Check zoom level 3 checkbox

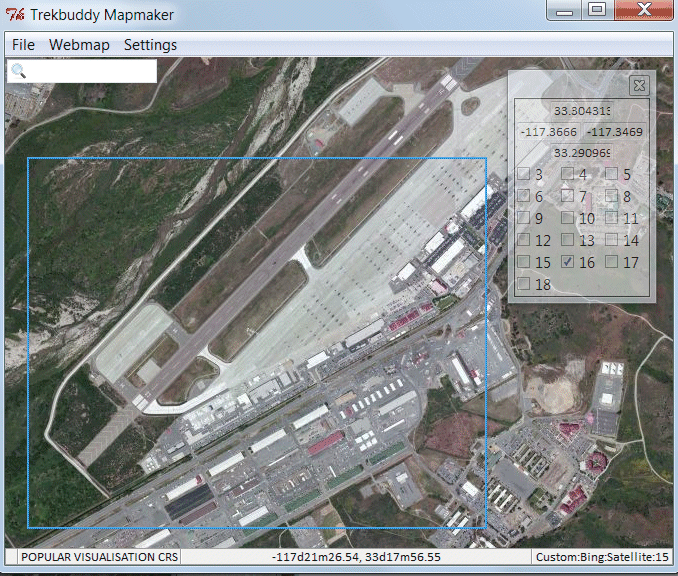click(523, 174)
